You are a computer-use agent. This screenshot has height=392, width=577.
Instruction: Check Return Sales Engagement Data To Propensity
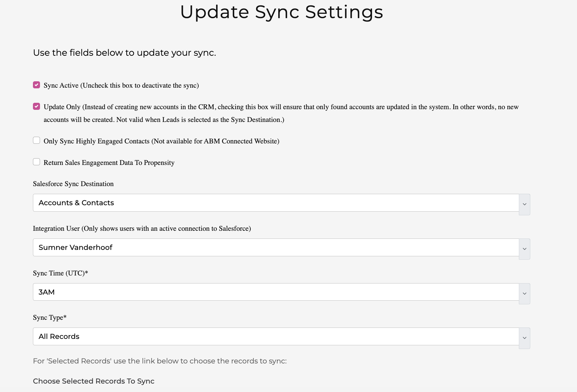coord(36,162)
